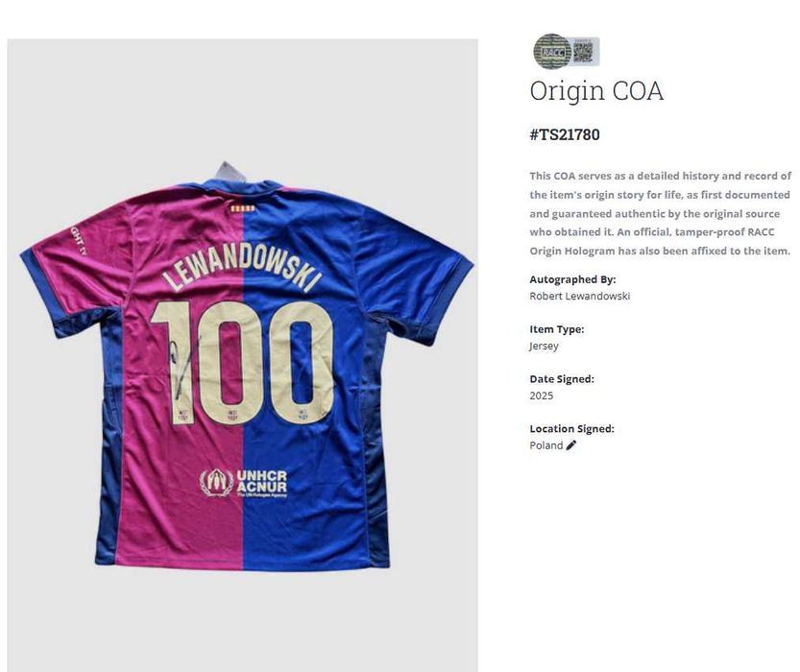The height and width of the screenshot is (672, 800).
Task: Click the LEWANDOWSKI name print on the jersey
Action: point(242,268)
